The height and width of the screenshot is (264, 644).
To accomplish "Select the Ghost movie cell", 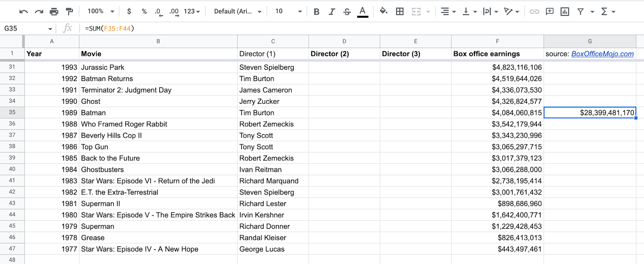I will [x=158, y=101].
